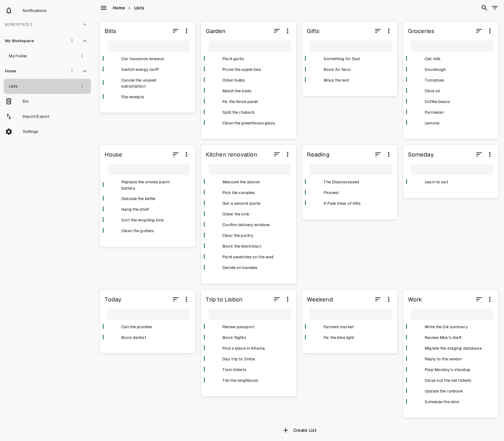504x441 pixels.
Task: Open the top-right filter icon
Action: click(495, 8)
